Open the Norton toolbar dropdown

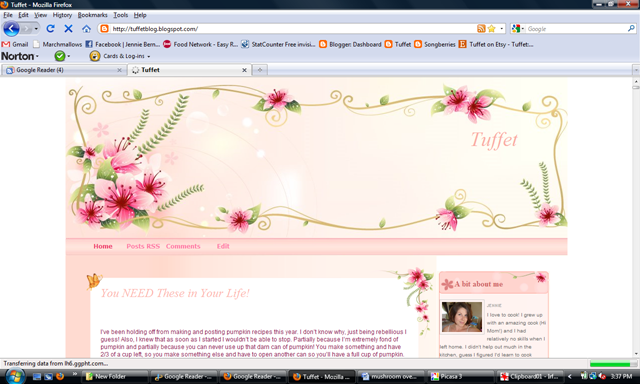pos(20,56)
